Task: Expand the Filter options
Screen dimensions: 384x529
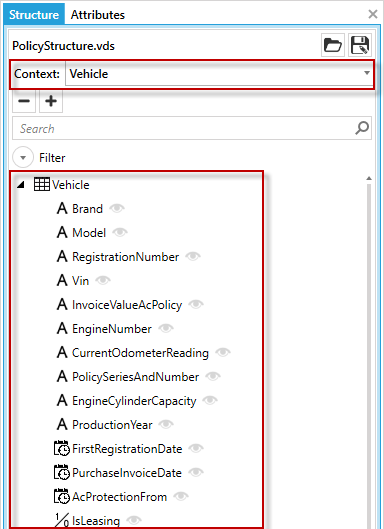Action: [x=23, y=157]
